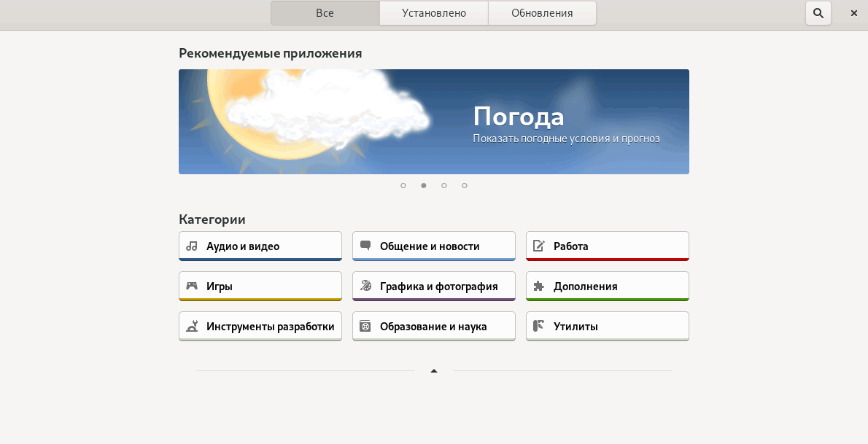Click the speech bubble icon for Общение и новости
868x444 pixels.
[x=365, y=246]
